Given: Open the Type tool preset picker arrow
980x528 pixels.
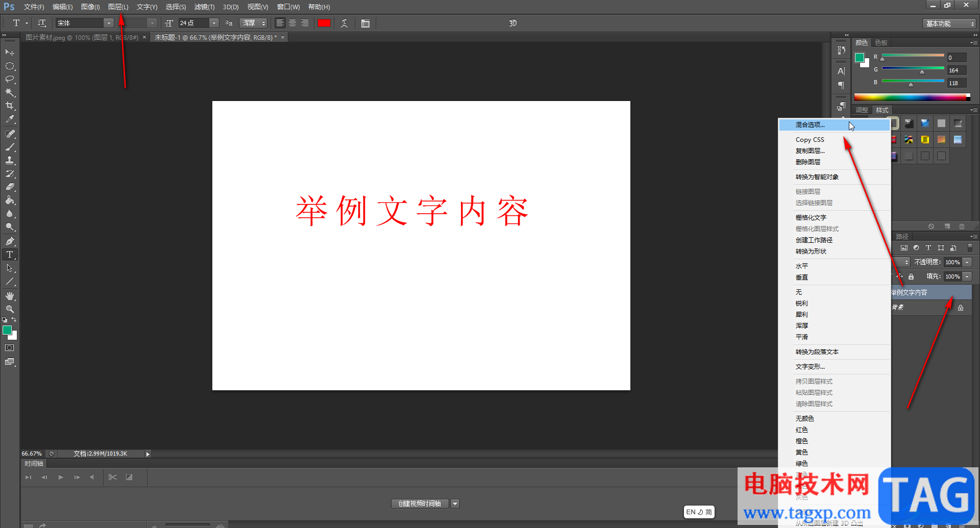Looking at the screenshot, I should (x=27, y=23).
